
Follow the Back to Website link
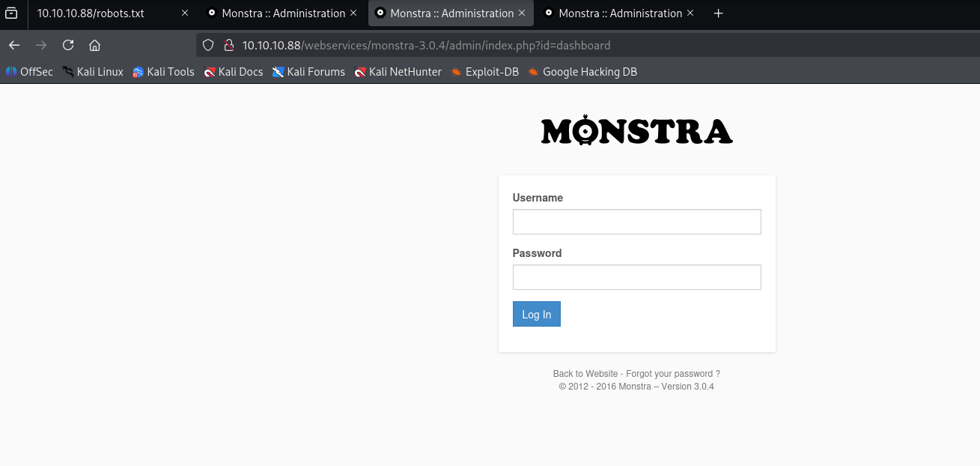[585, 373]
